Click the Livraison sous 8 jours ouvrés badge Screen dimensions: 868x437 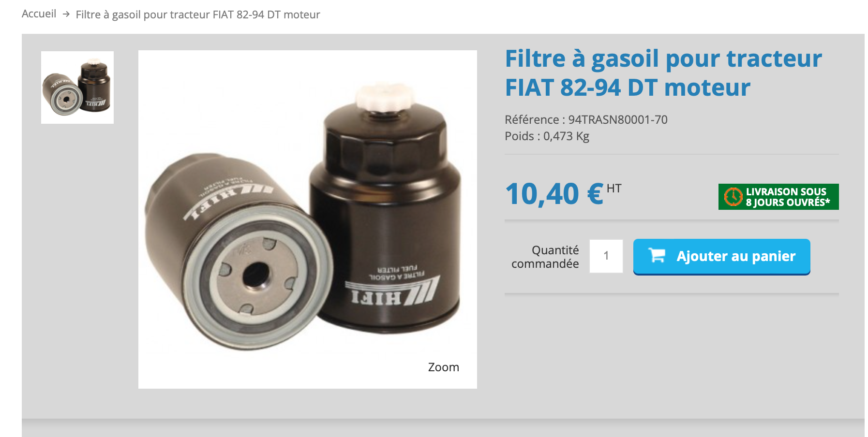pyautogui.click(x=778, y=197)
